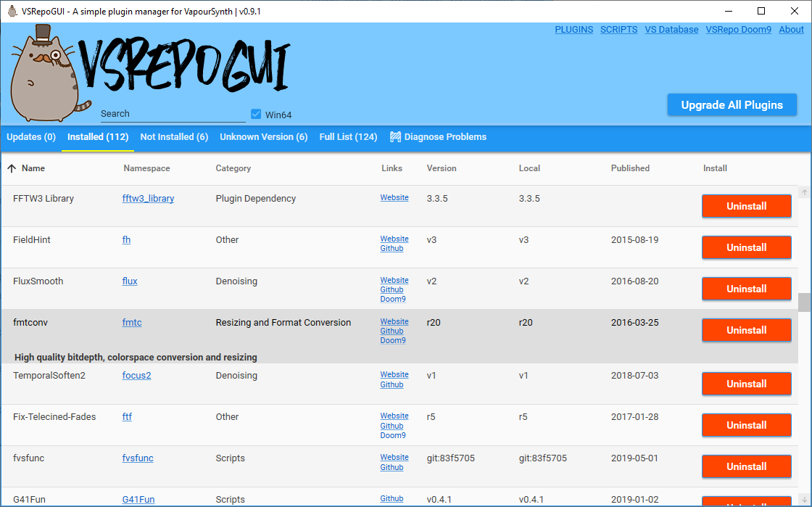Click the 2016-03-25 published date

coord(635,323)
